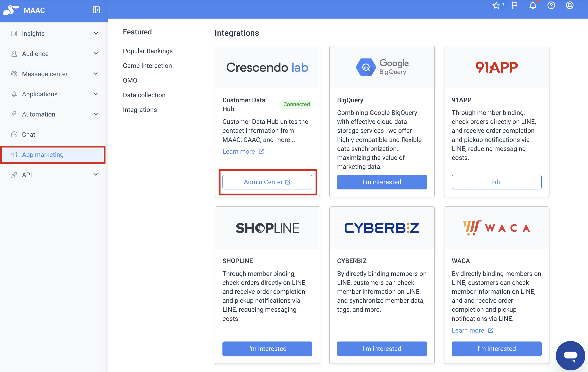The height and width of the screenshot is (372, 588).
Task: Select Integrations under Featured
Action: click(140, 110)
